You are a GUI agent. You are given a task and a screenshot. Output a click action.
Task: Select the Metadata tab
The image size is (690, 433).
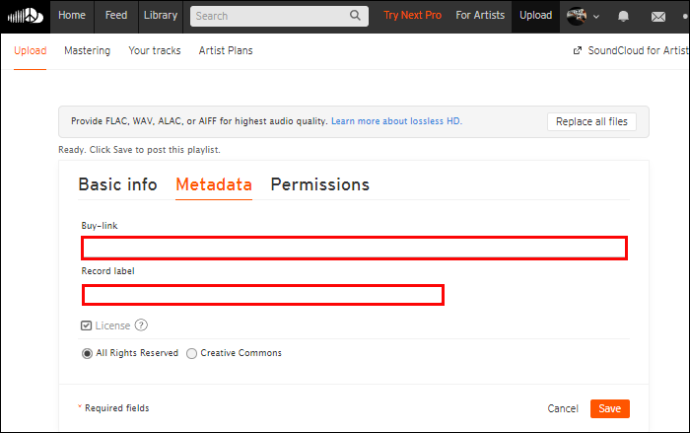tap(214, 184)
